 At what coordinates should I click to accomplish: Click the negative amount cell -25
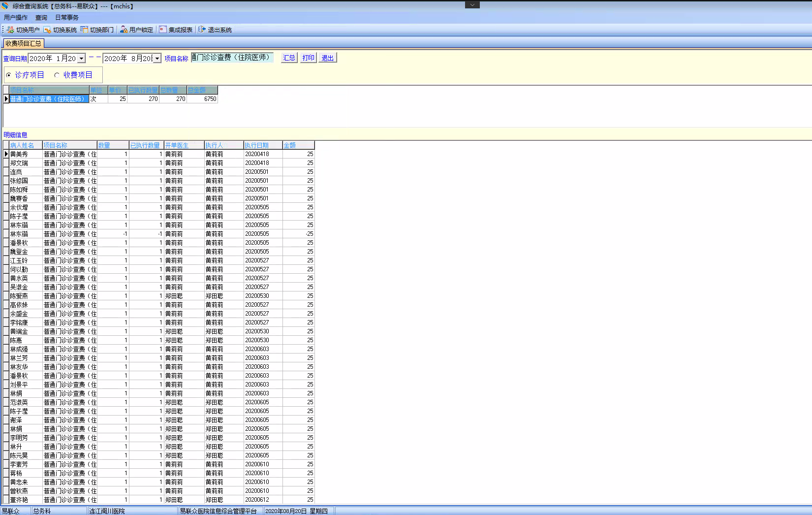298,234
